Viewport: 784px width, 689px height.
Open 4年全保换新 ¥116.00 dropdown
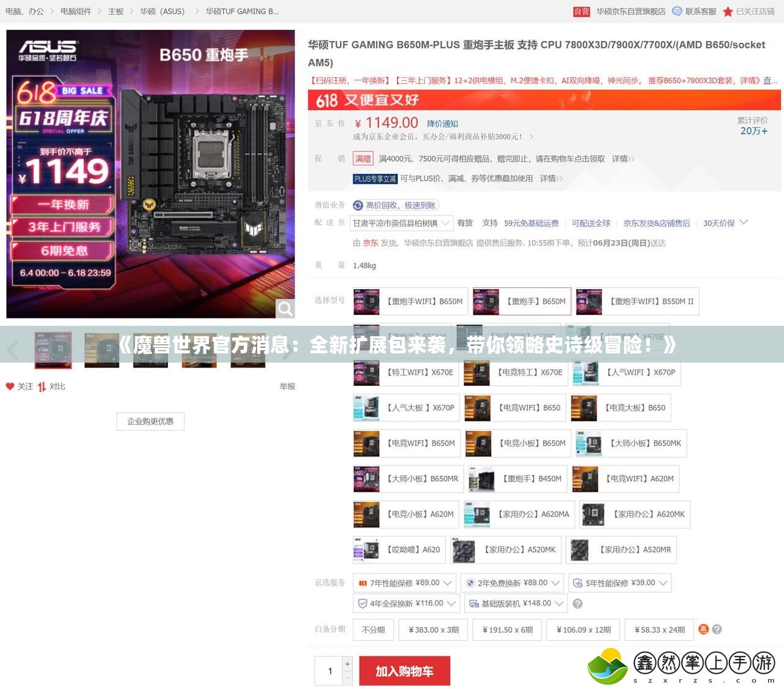coord(407,603)
